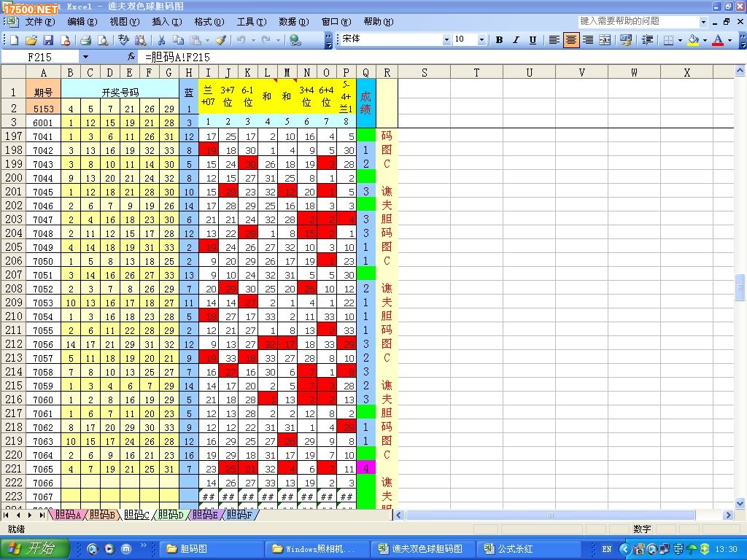Screen dimensions: 747x560
Task: Align text right
Action: coord(588,40)
